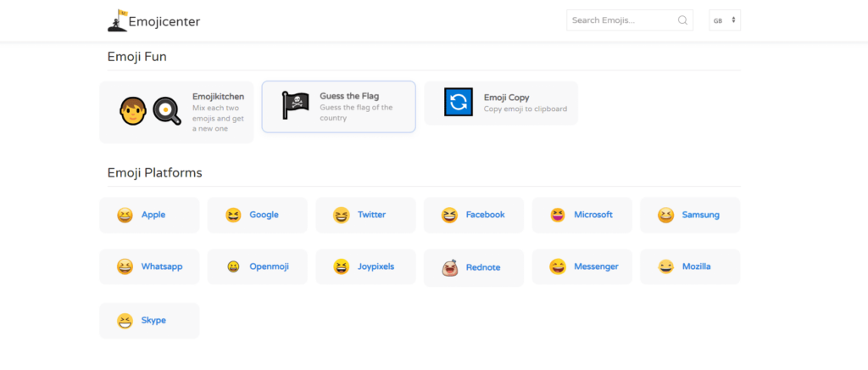Click the Messenger grinning emoji icon
The image size is (868, 370).
pyautogui.click(x=558, y=267)
